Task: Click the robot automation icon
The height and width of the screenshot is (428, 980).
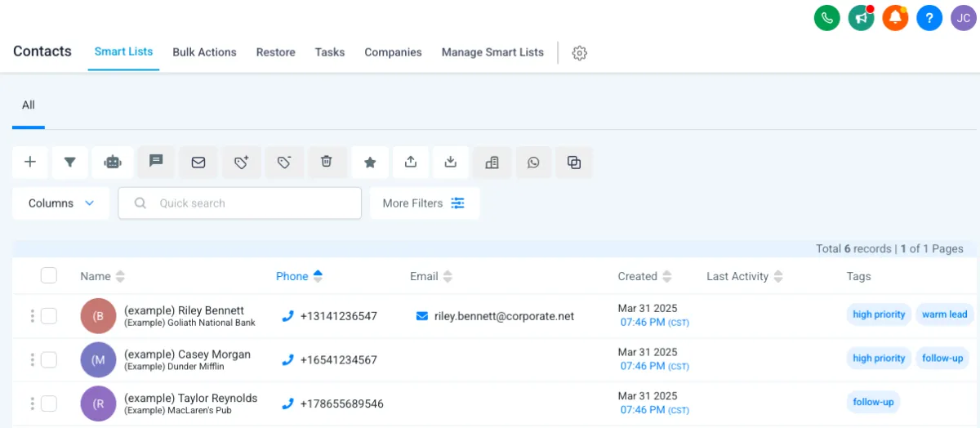Action: tap(113, 162)
